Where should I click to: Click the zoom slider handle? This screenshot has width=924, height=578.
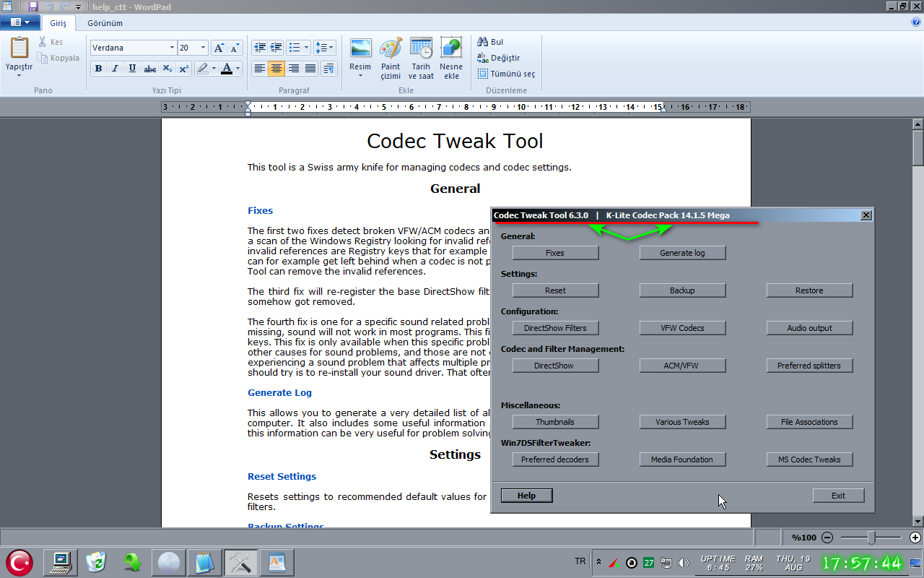pos(871,538)
